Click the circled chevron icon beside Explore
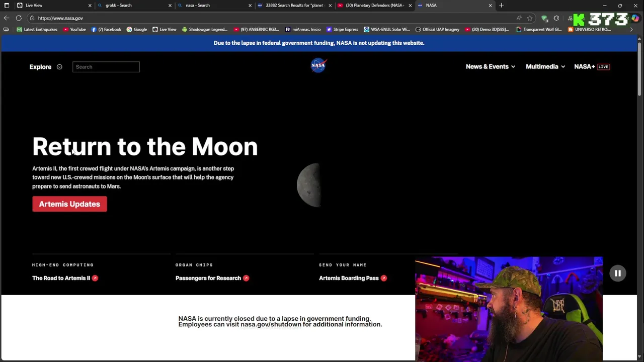The width and height of the screenshot is (644, 362). point(59,67)
